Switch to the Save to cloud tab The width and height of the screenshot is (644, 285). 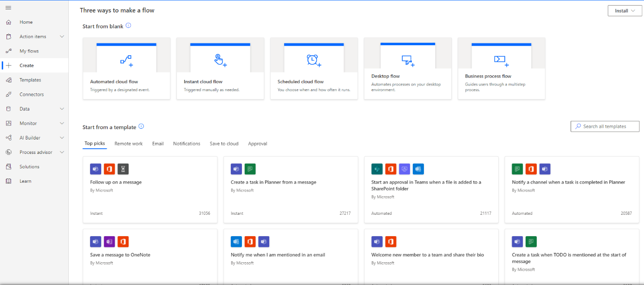pyautogui.click(x=224, y=144)
